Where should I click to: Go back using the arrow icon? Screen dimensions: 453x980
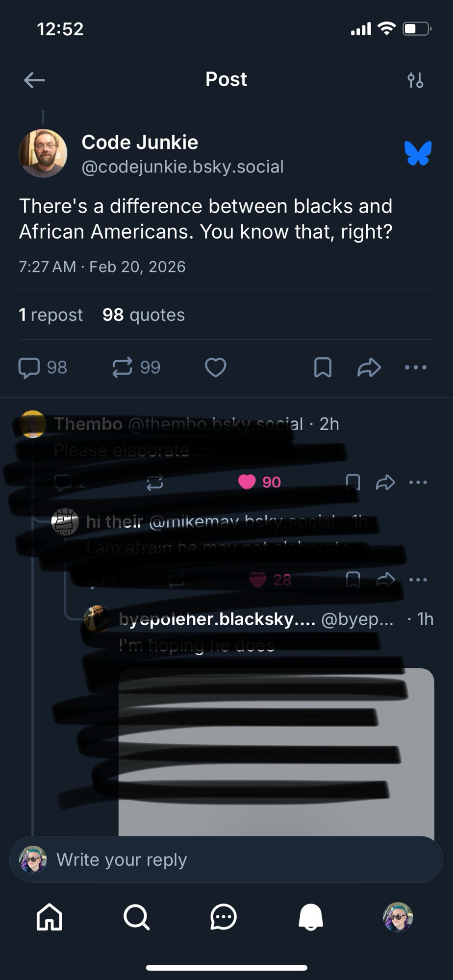tap(34, 80)
